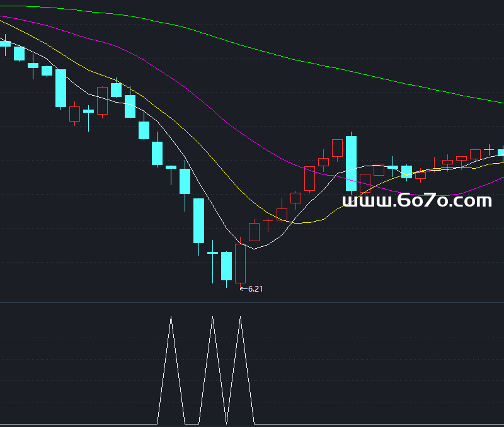
Task: Click the last white signal spike in the indicator panel
Action: point(241,370)
